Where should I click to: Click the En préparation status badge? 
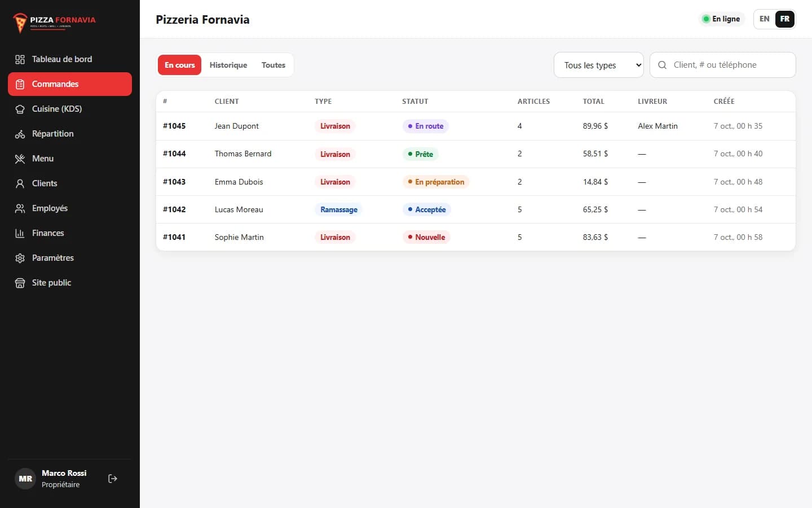pos(436,182)
